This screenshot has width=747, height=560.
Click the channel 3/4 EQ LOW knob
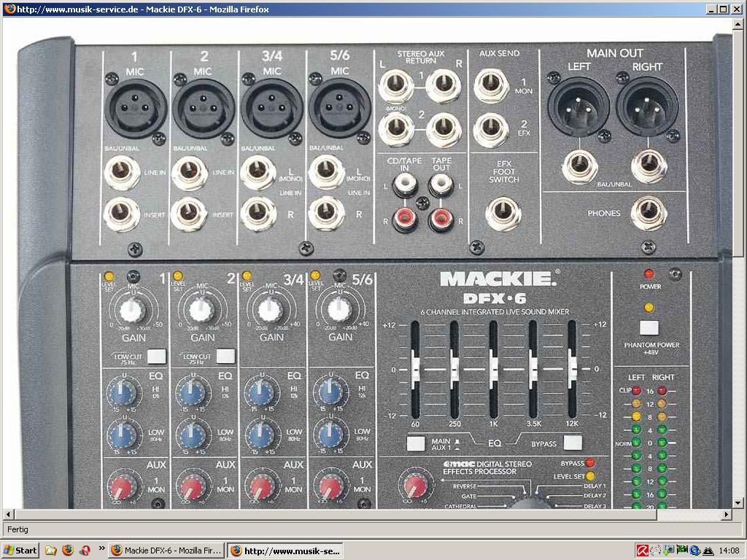point(260,435)
